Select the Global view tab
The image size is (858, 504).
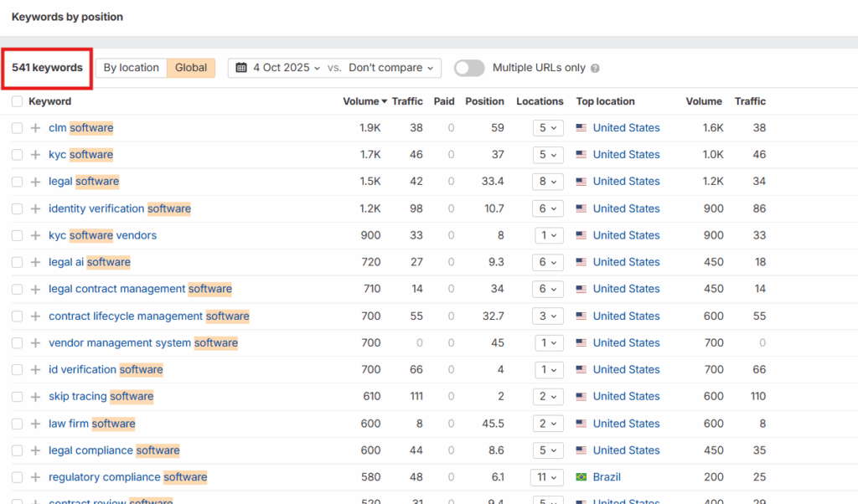pyautogui.click(x=191, y=68)
